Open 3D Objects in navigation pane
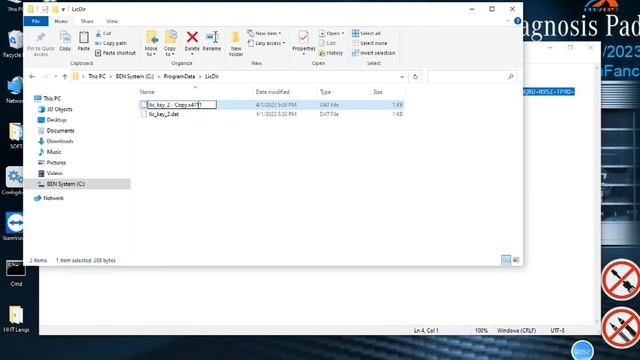 click(59, 109)
